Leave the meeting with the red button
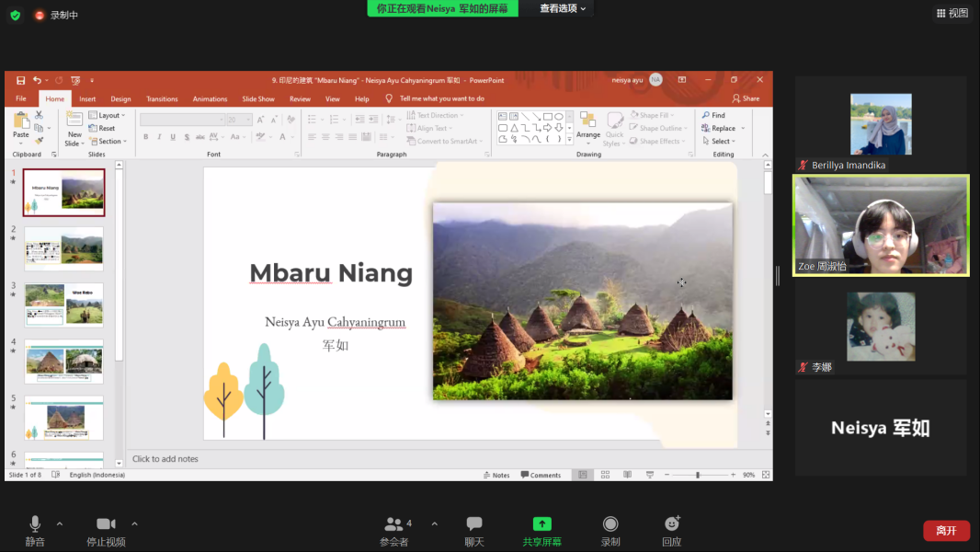 click(946, 531)
